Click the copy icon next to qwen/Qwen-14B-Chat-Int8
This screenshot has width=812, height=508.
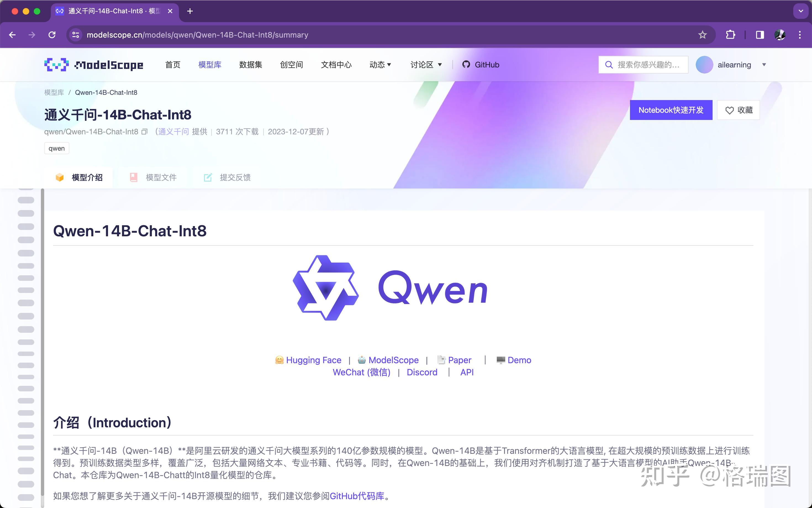click(x=144, y=132)
